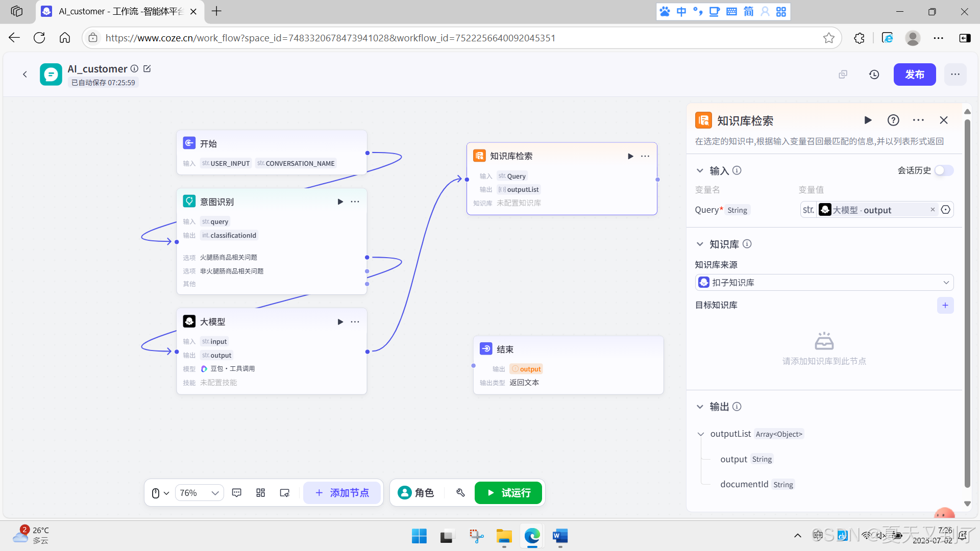Image resolution: width=980 pixels, height=551 pixels.
Task: Clear the 大模型 output variable value
Action: tap(933, 210)
